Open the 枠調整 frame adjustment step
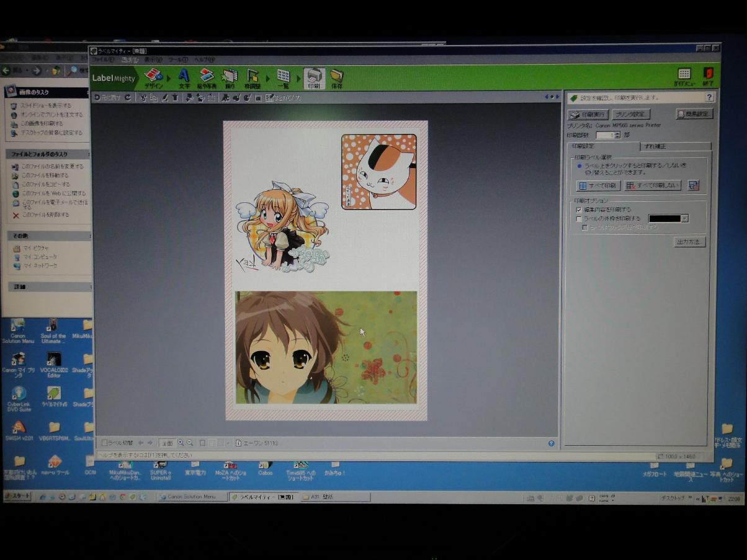This screenshot has height=560, width=747. click(253, 79)
